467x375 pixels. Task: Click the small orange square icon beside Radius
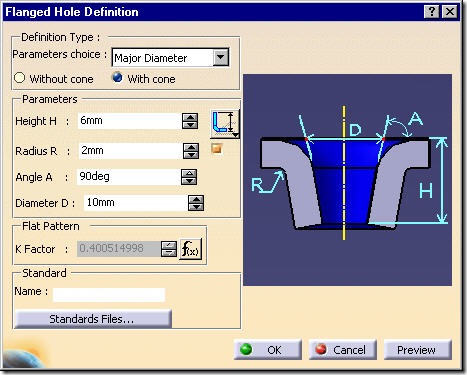coord(217,149)
